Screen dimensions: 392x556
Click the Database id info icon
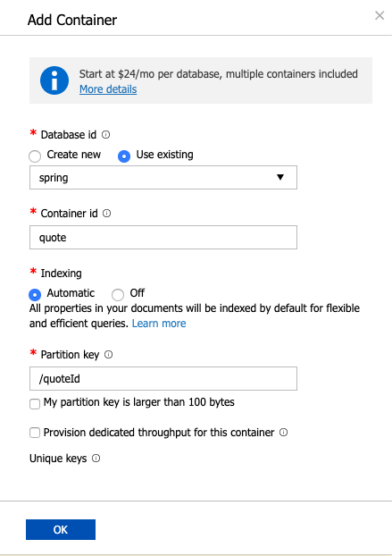106,135
